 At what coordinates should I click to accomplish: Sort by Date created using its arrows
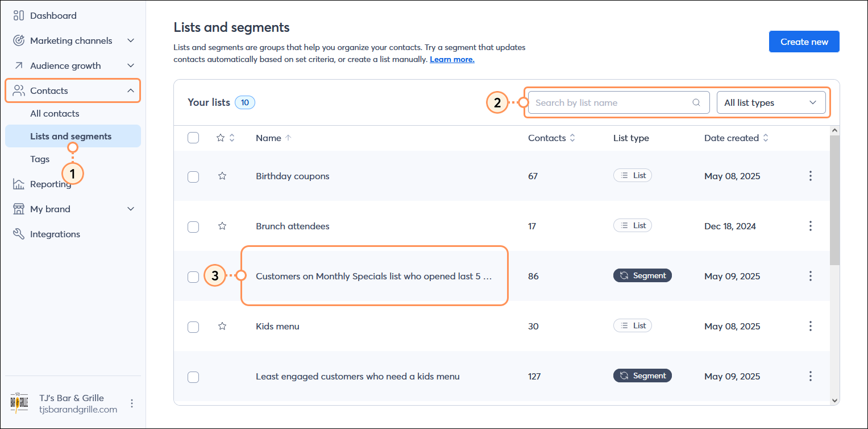point(766,138)
